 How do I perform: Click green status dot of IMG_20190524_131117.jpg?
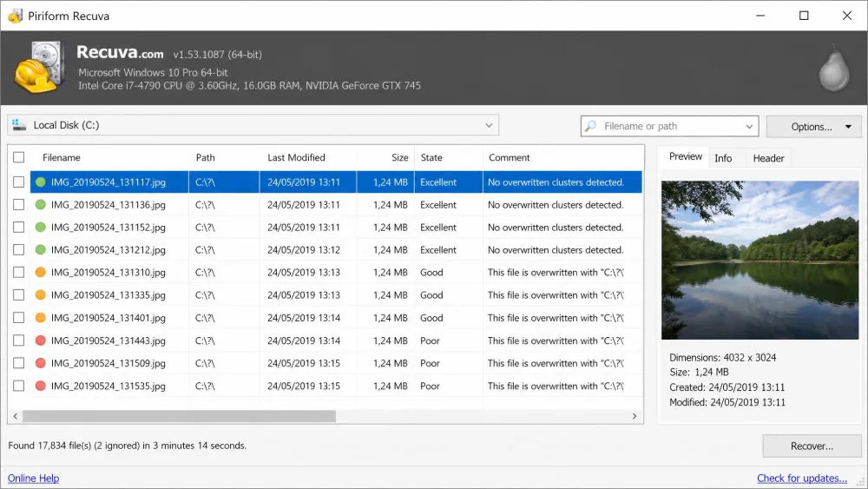point(41,182)
